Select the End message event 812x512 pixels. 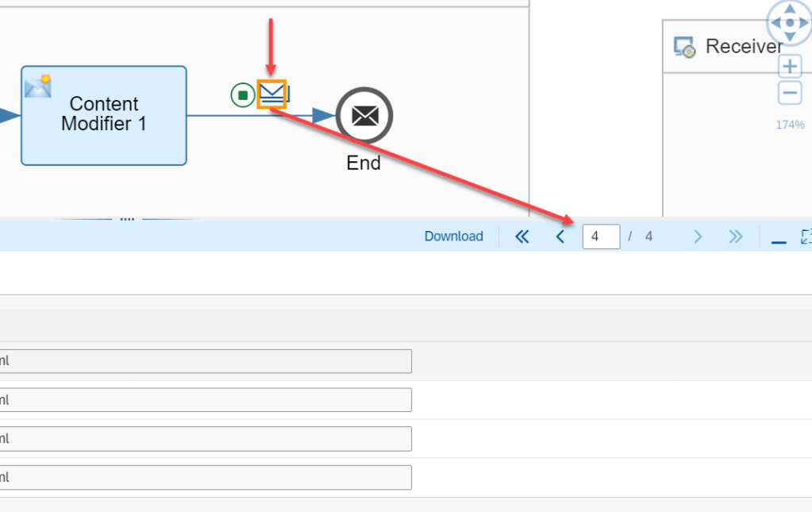(364, 116)
